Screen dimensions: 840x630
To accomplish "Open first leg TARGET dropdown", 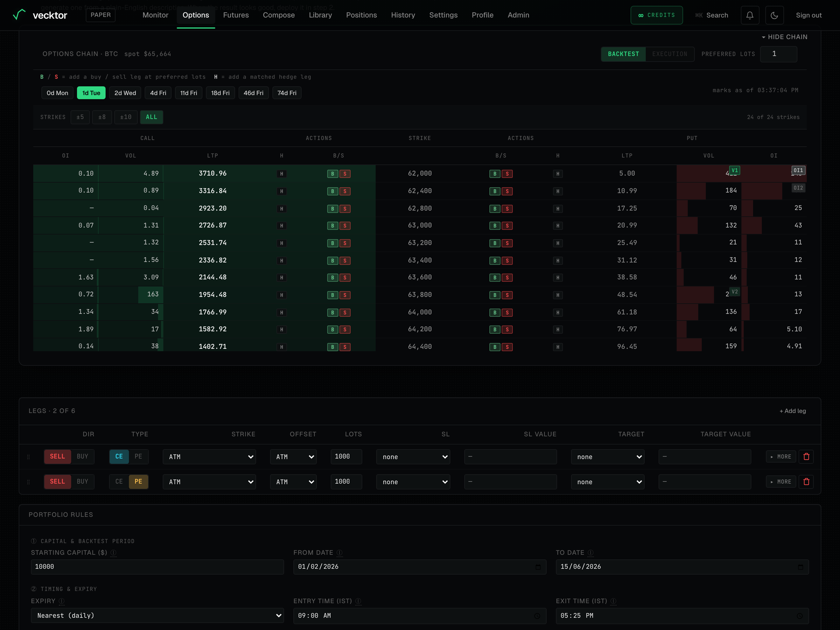I will tap(608, 457).
